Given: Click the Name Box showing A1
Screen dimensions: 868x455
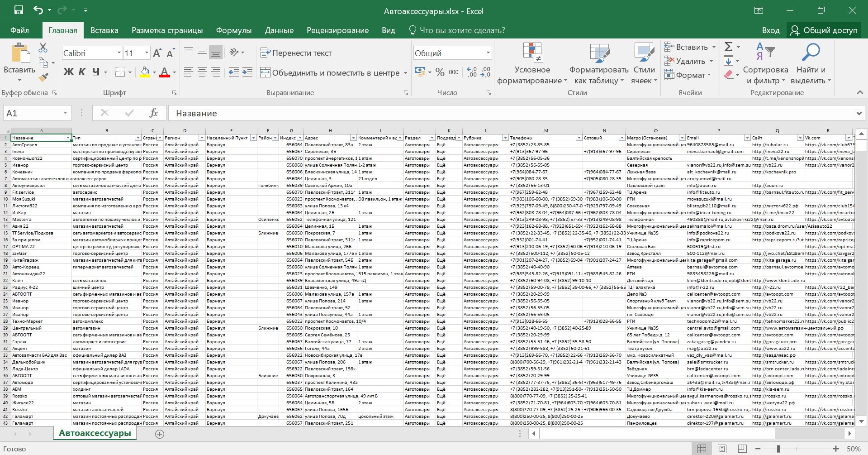Looking at the screenshot, I should click(32, 113).
